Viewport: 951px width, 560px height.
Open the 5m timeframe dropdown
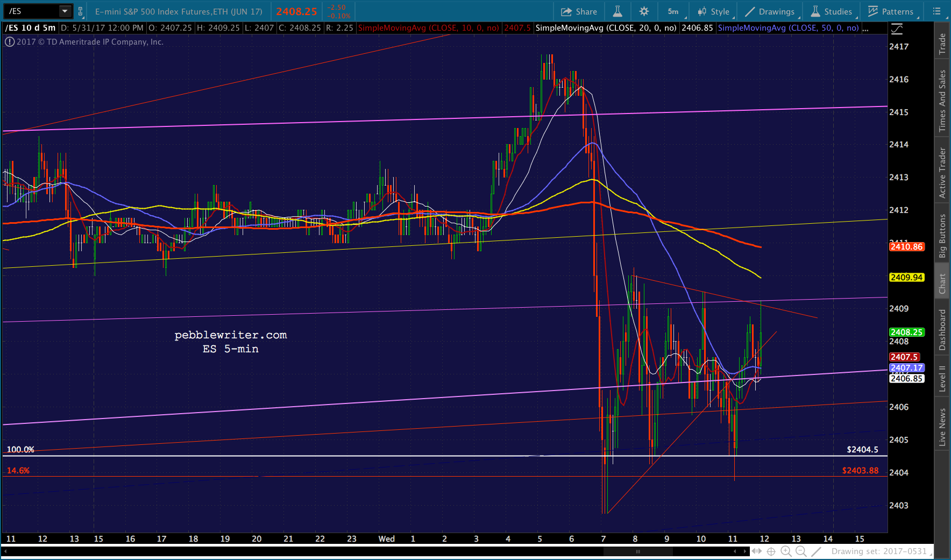tap(673, 11)
